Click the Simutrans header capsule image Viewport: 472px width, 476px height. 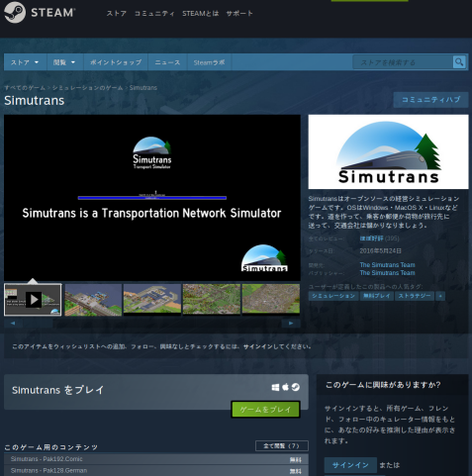[x=388, y=151]
